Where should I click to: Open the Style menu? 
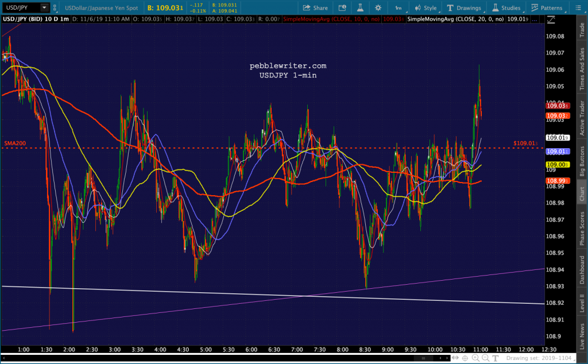pos(425,7)
